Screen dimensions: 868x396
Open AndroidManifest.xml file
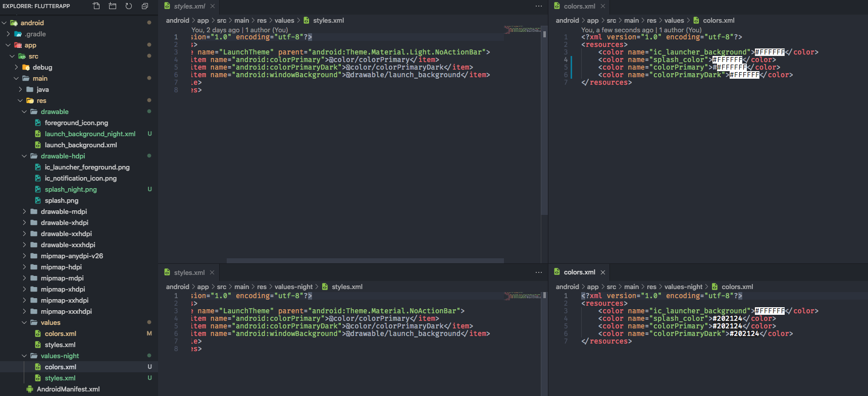(x=68, y=389)
